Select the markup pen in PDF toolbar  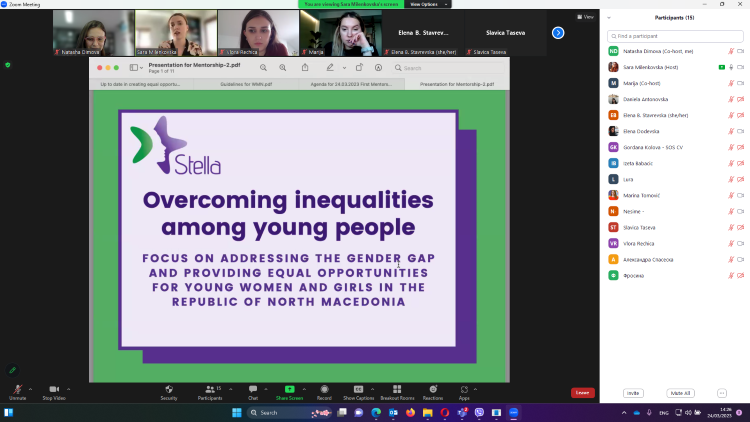tap(330, 67)
